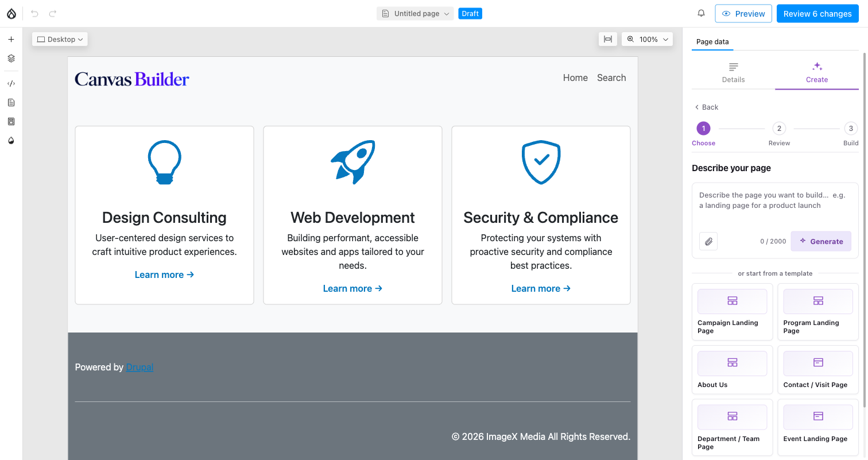Go Back in the Create panel
Screen dimensions: 868x460
(x=706, y=107)
